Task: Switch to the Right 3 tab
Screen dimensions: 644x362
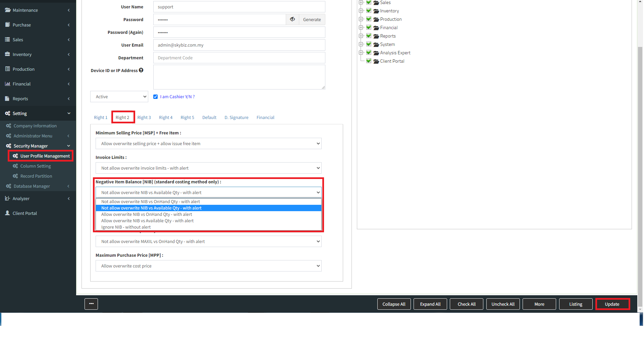Action: [x=144, y=118]
